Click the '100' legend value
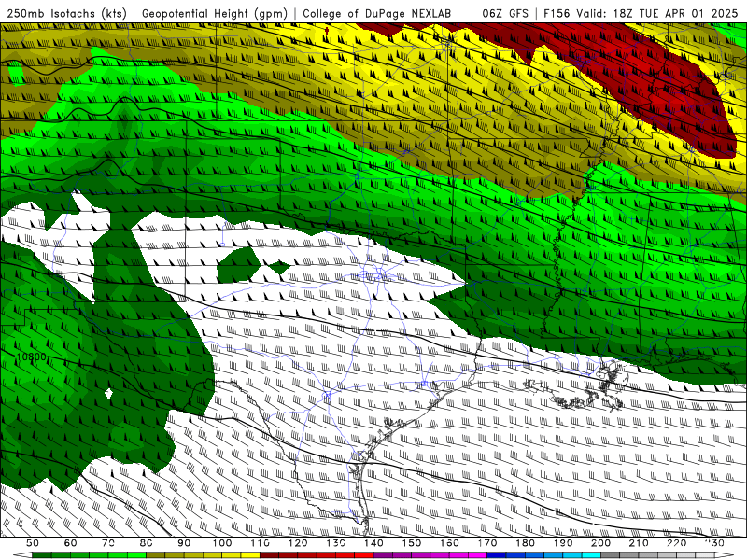747x560 pixels. pyautogui.click(x=222, y=543)
